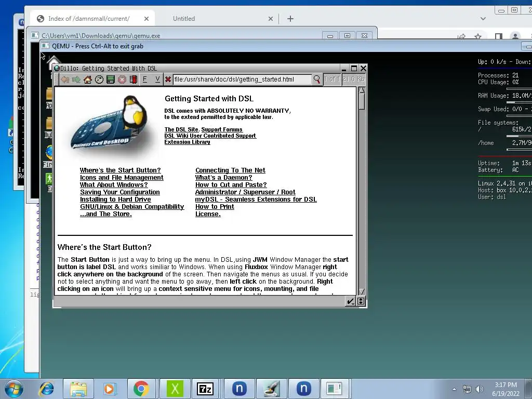
Task: Open the Extension Library link
Action: click(x=187, y=142)
